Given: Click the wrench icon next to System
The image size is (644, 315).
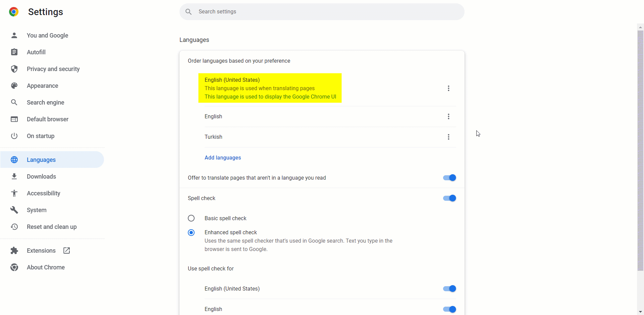Looking at the screenshot, I should 14,210.
